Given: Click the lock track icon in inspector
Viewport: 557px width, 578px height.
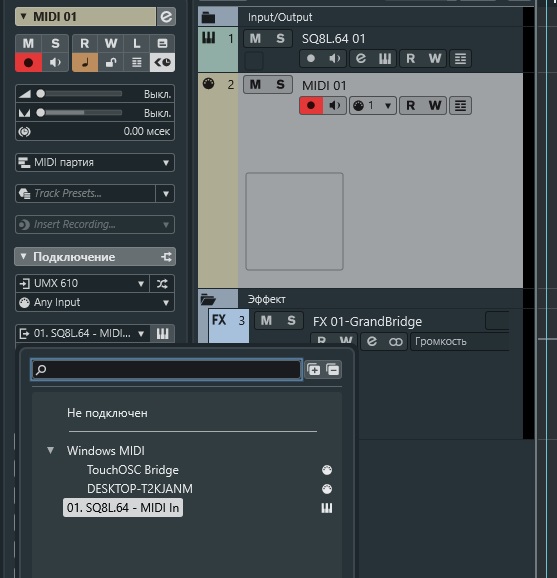Looking at the screenshot, I should (111, 62).
